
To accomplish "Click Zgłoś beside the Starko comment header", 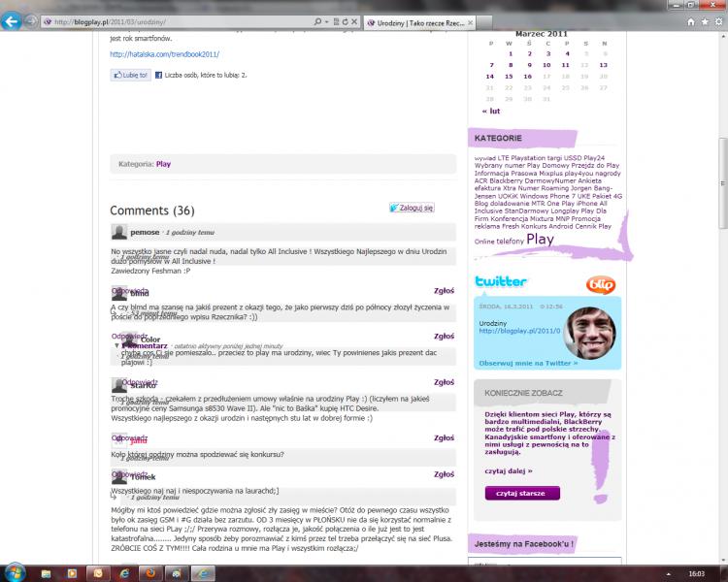I will click(444, 382).
